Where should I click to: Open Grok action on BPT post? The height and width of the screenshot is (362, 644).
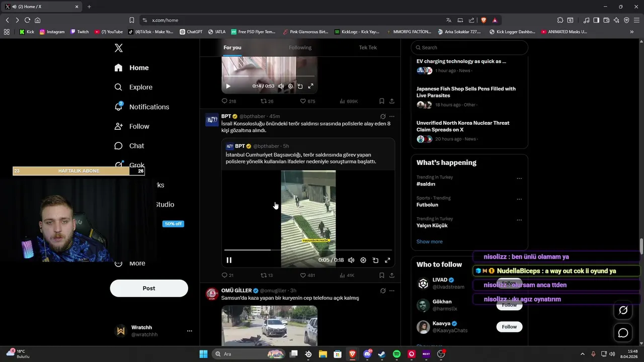pyautogui.click(x=383, y=116)
